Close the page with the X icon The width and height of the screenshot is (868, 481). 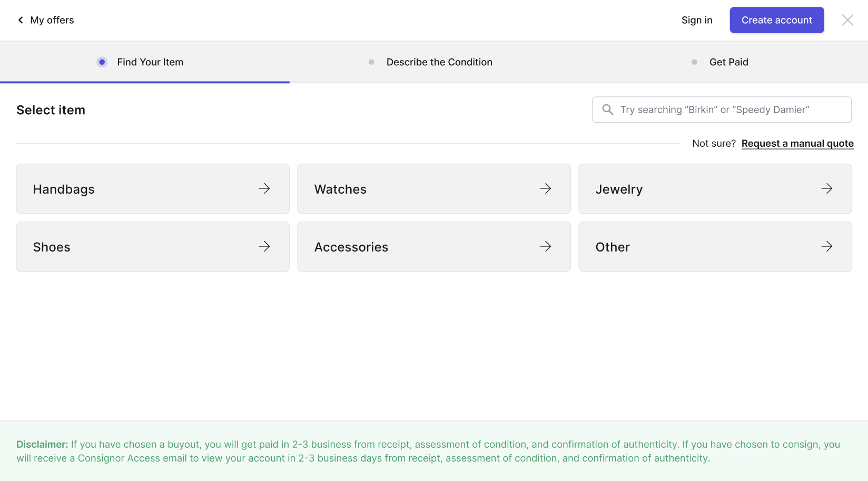[x=847, y=20]
